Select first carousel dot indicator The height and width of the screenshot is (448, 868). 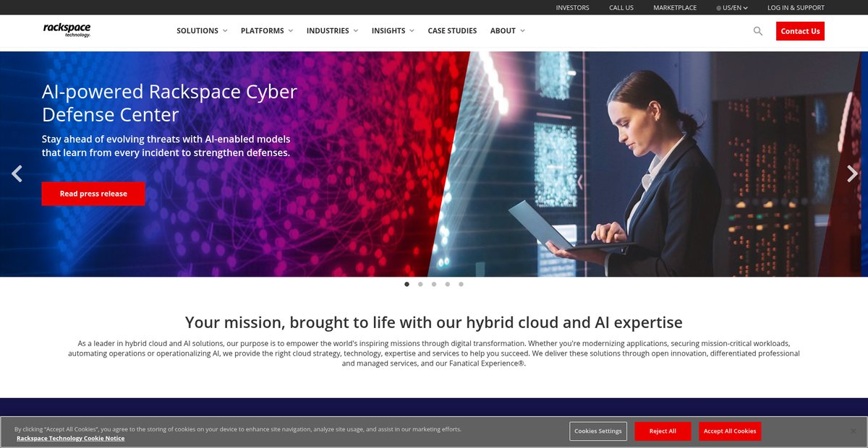pos(407,284)
